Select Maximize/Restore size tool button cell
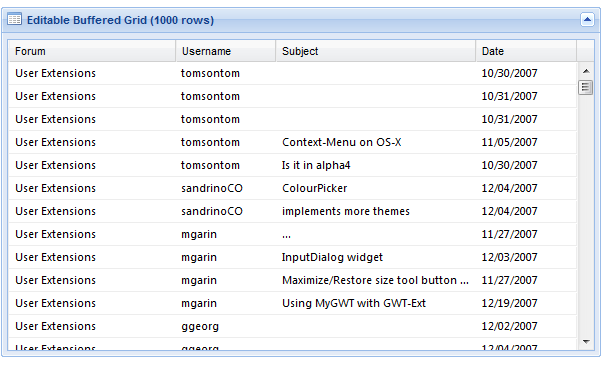The height and width of the screenshot is (365, 605). [375, 280]
